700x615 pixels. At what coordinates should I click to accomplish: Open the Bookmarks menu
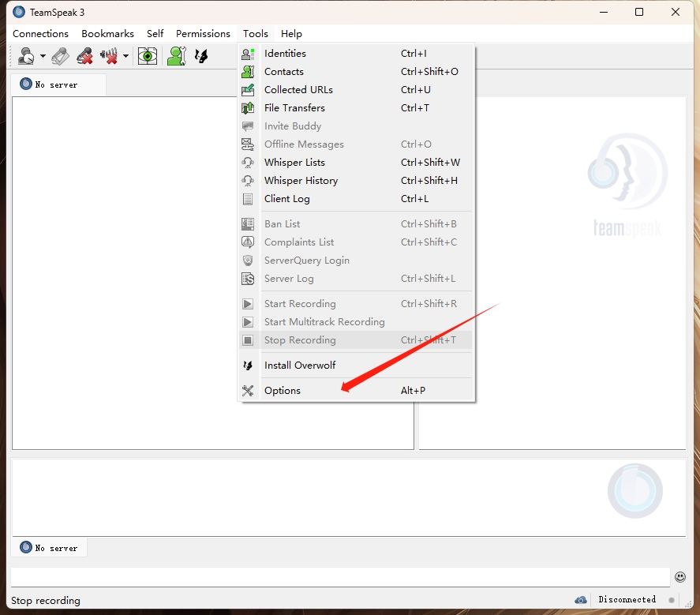pyautogui.click(x=107, y=34)
